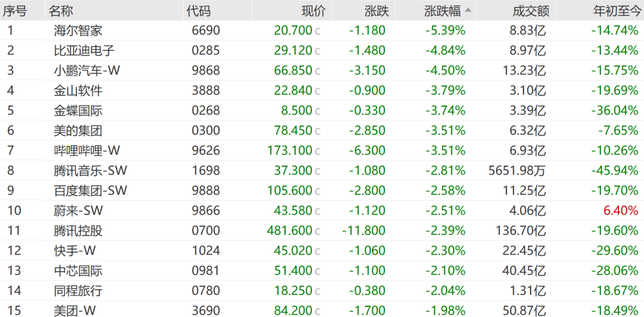644x317 pixels.
Task: Sort by the 序号 column header
Action: point(16,11)
